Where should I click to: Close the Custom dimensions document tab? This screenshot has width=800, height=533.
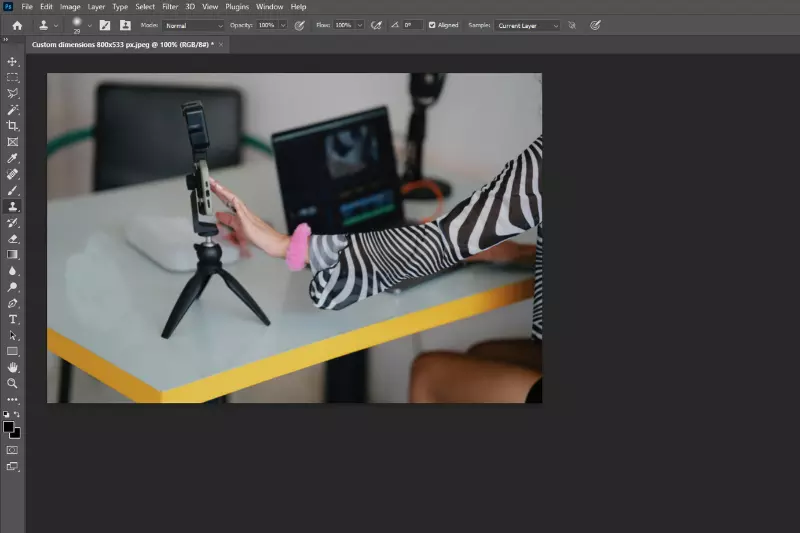tap(221, 45)
